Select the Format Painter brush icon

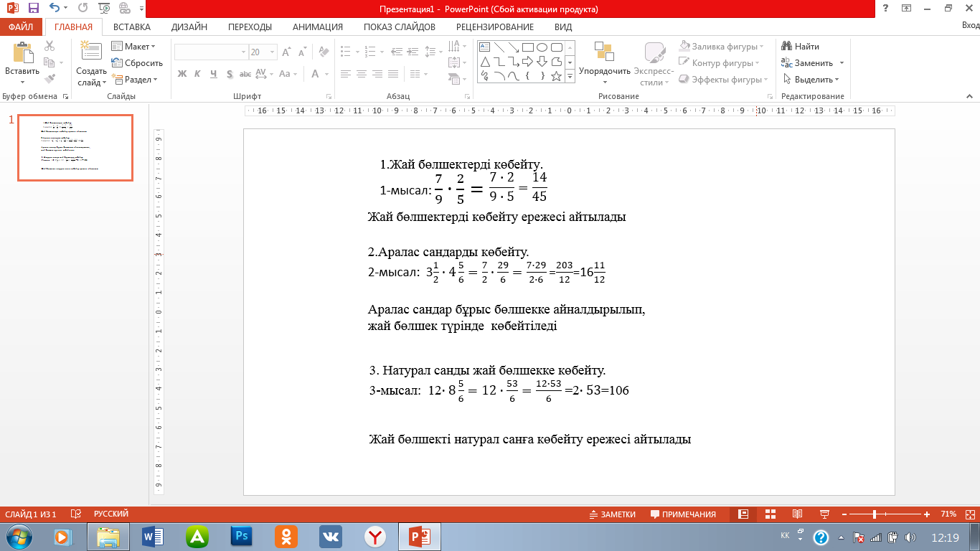50,79
